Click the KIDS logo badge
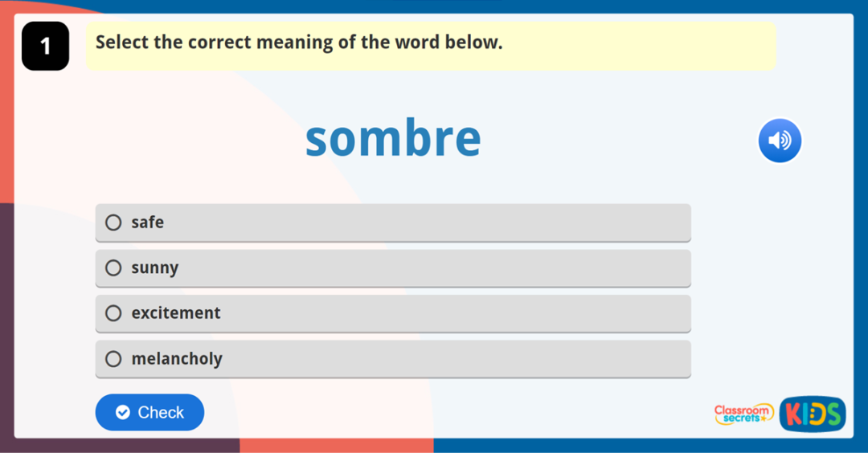Viewport: 868px width, 453px height. point(813,414)
